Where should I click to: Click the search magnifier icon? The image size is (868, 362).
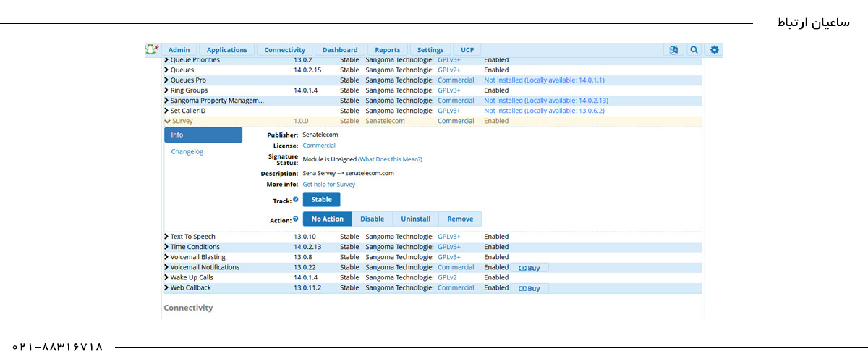tap(694, 50)
